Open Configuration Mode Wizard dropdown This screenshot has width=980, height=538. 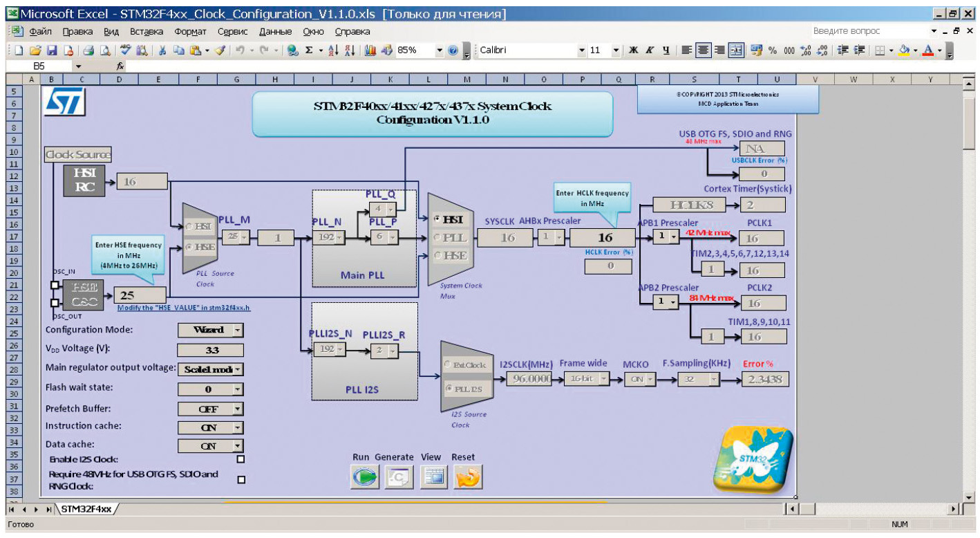pos(237,331)
